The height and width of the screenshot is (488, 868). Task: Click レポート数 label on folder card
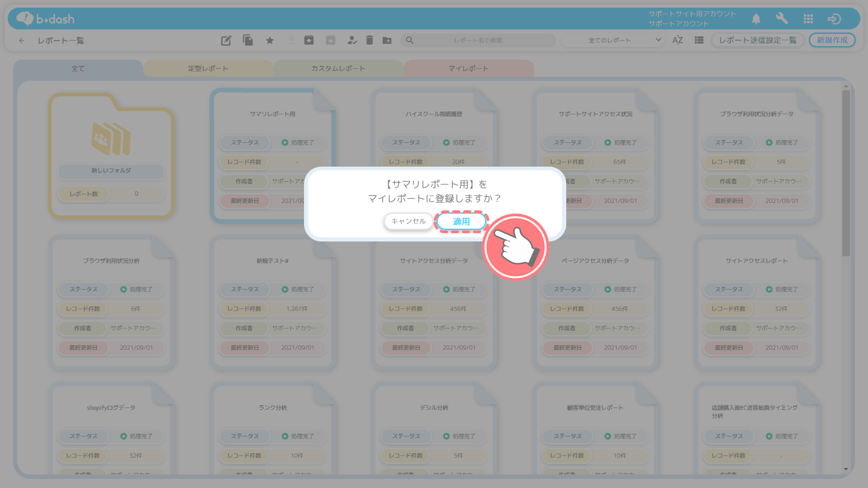(84, 194)
